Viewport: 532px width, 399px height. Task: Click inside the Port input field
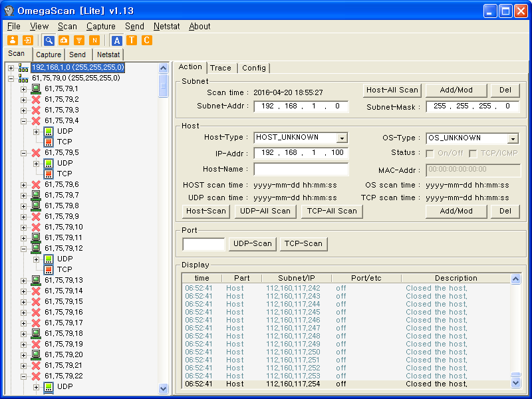203,243
